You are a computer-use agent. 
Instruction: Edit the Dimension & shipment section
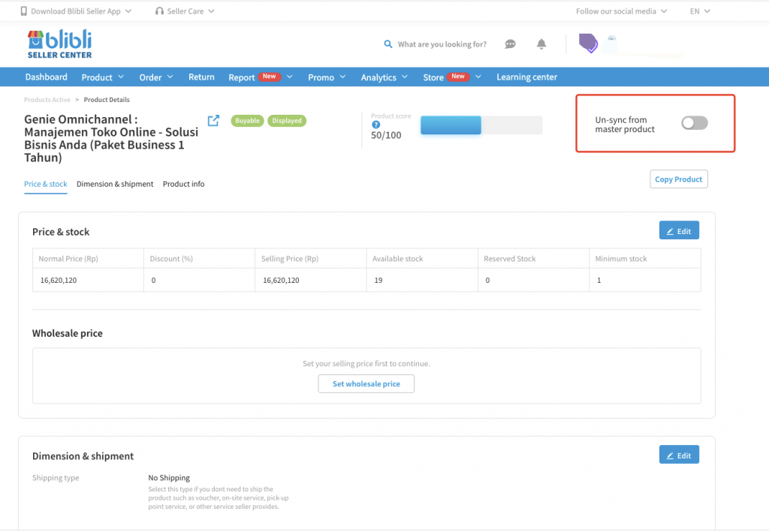coord(679,455)
